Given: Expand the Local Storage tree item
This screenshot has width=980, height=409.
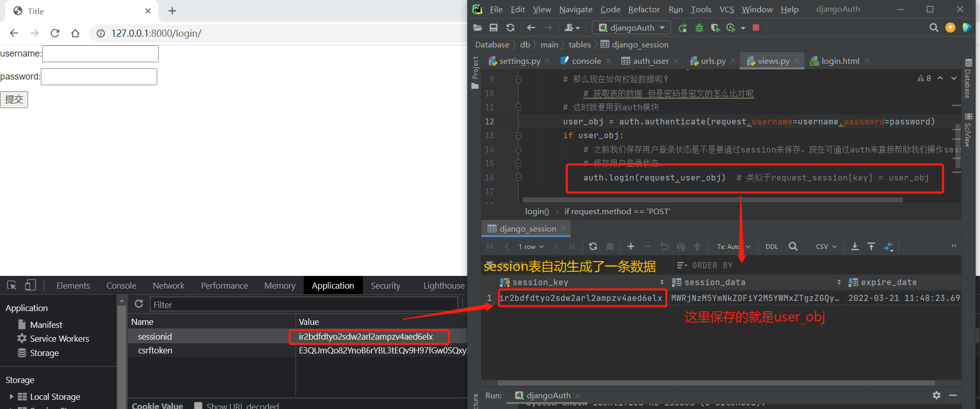Looking at the screenshot, I should pos(12,396).
